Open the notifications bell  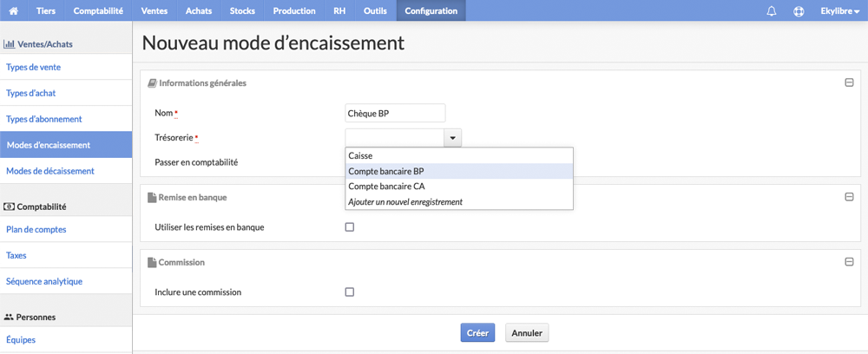(771, 11)
